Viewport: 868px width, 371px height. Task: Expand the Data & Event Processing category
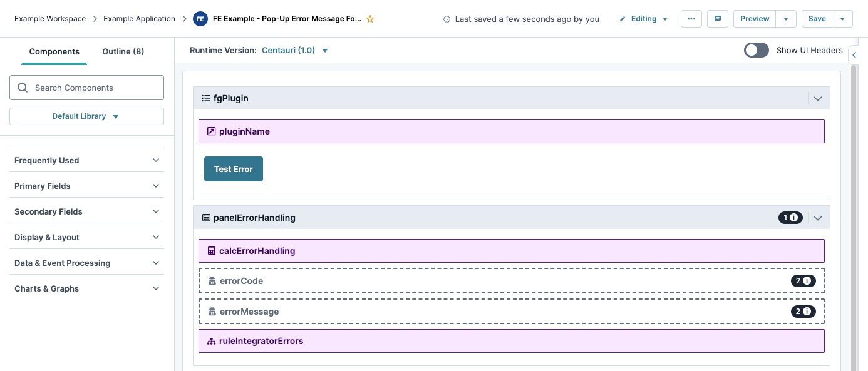86,263
